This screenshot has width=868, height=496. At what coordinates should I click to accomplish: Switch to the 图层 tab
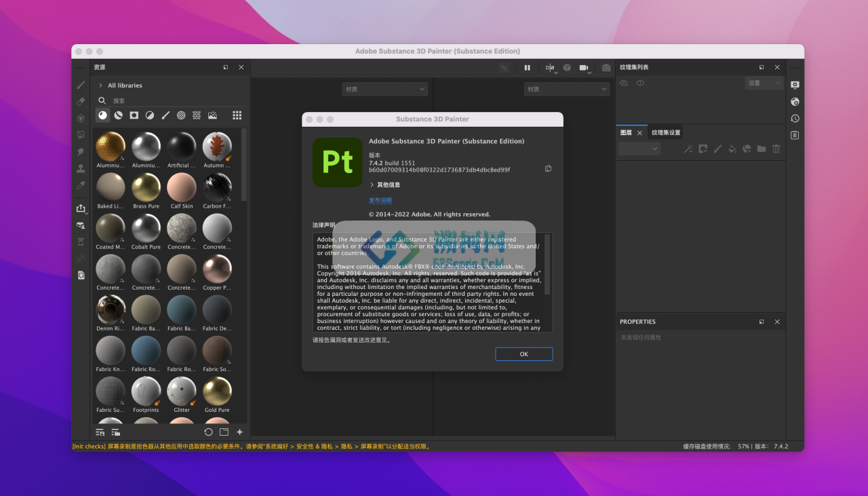pyautogui.click(x=626, y=132)
